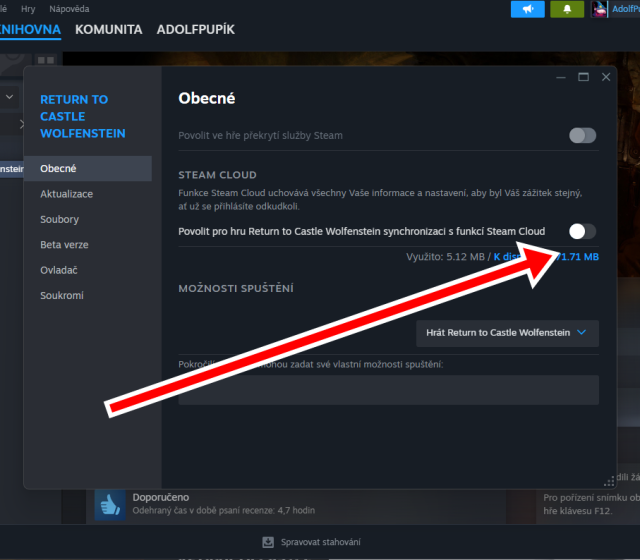Go to the Ovladač settings page
The width and height of the screenshot is (640, 560).
pos(60,270)
